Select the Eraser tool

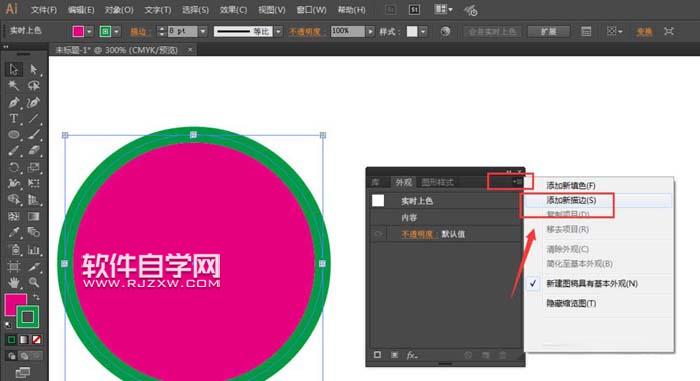click(33, 151)
